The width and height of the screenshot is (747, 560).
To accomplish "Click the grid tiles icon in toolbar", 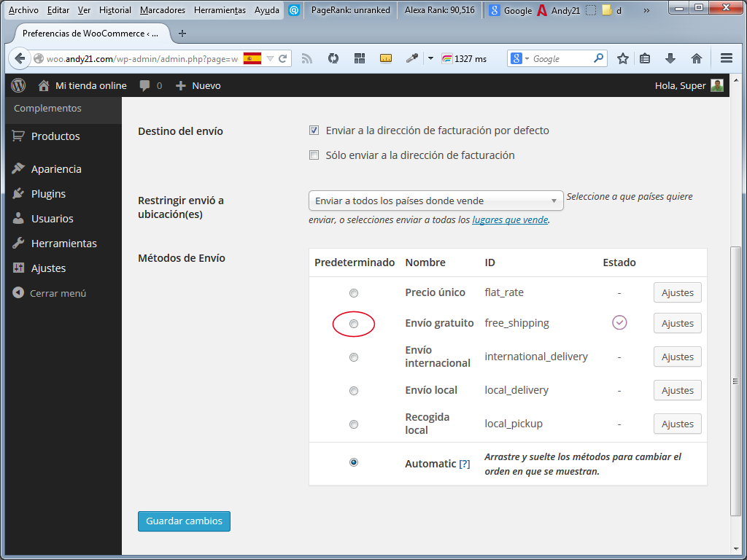I will click(x=360, y=58).
